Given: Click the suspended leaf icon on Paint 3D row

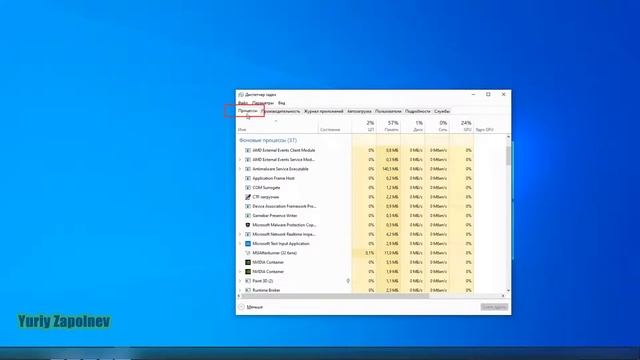Looking at the screenshot, I should click(348, 281).
